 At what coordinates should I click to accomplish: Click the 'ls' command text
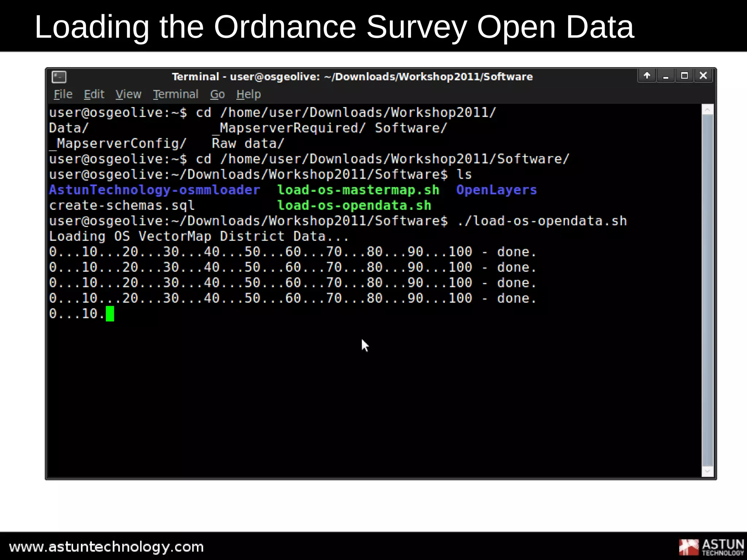464,175
